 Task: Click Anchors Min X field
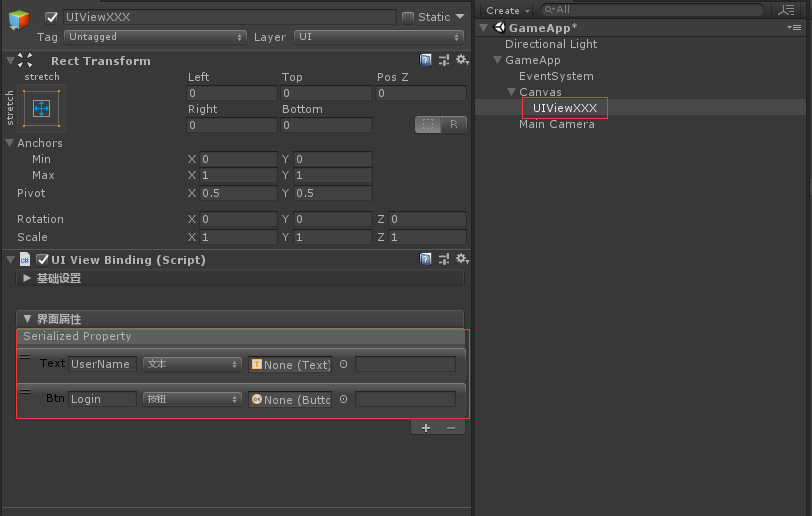(238, 159)
